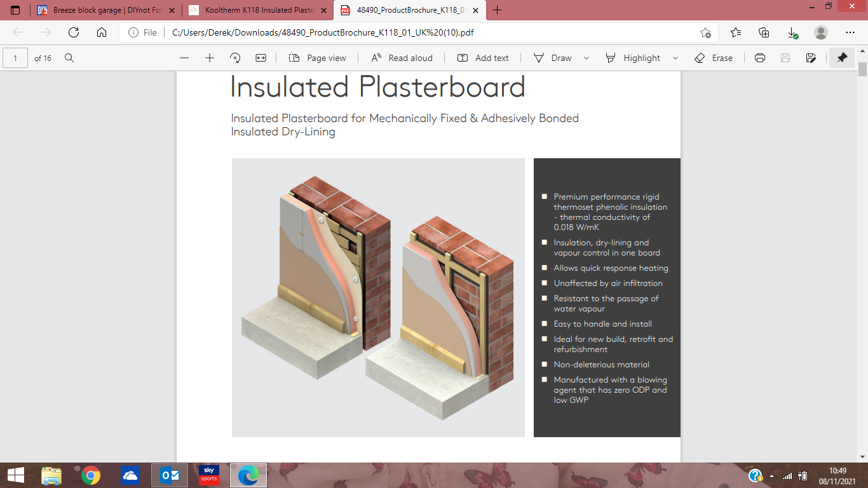Select the Erase tool
868x488 pixels.
click(x=714, y=58)
